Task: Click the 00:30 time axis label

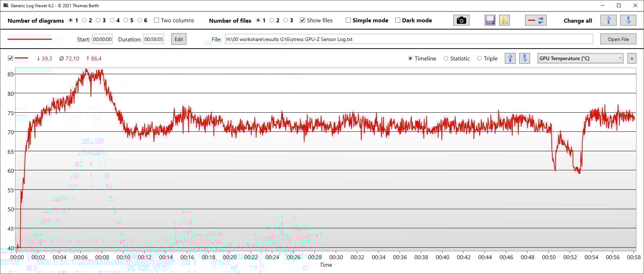Action: pyautogui.click(x=336, y=257)
